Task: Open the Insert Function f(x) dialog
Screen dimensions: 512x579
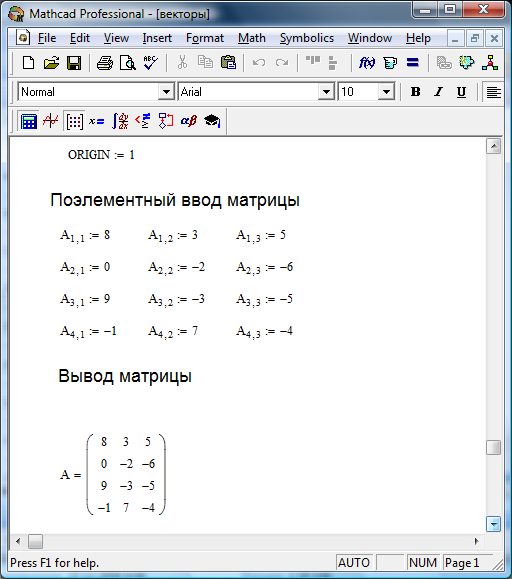Action: pos(367,63)
